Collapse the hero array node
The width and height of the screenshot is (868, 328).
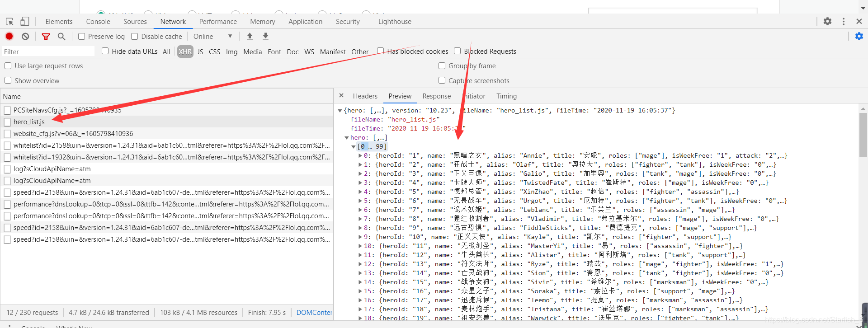(347, 138)
